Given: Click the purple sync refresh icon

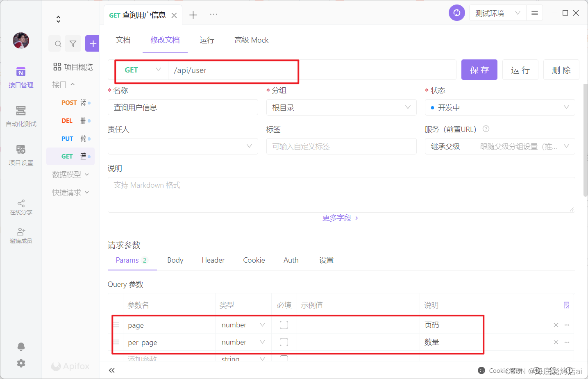Looking at the screenshot, I should click(x=457, y=13).
